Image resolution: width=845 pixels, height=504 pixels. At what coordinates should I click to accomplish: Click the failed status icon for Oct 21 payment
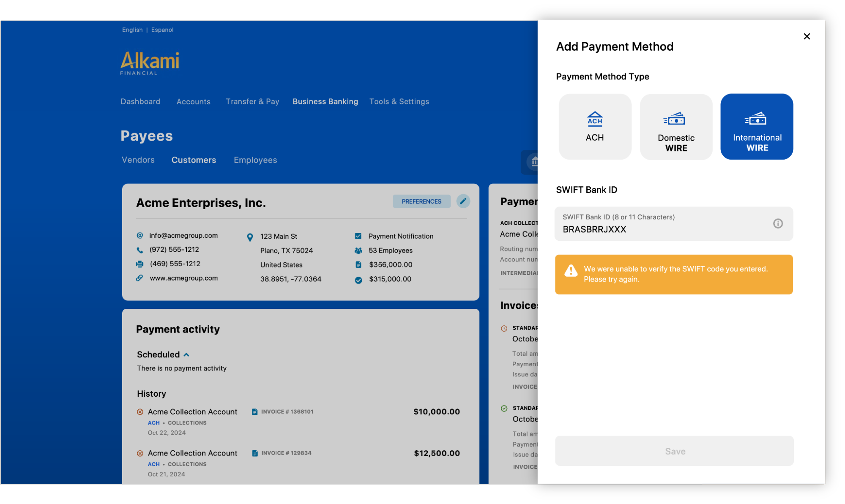(140, 453)
